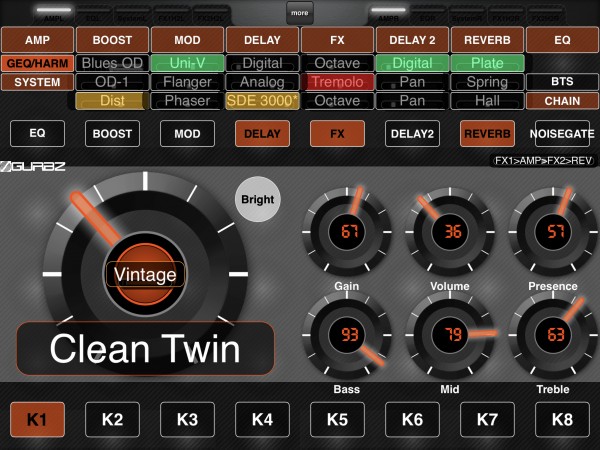The height and width of the screenshot is (450, 600).
Task: Open the DELAY column header section
Action: click(x=262, y=40)
